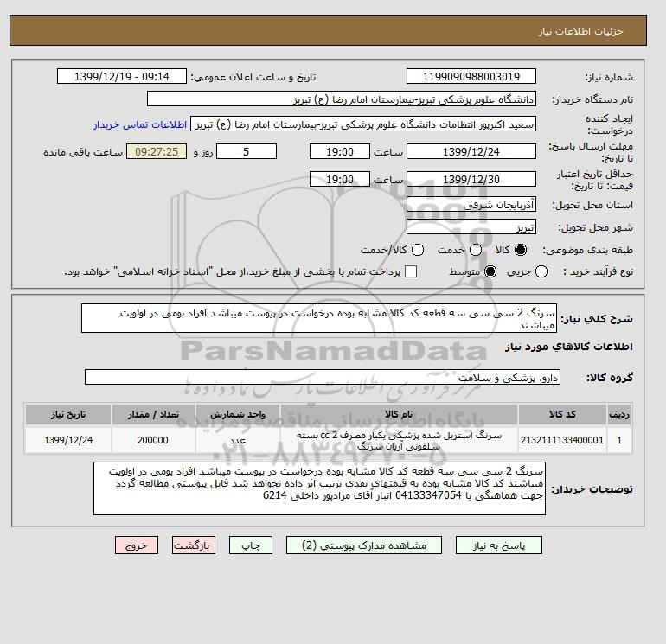Click the چاپ print button
The width and height of the screenshot is (666, 644).
pyautogui.click(x=251, y=545)
